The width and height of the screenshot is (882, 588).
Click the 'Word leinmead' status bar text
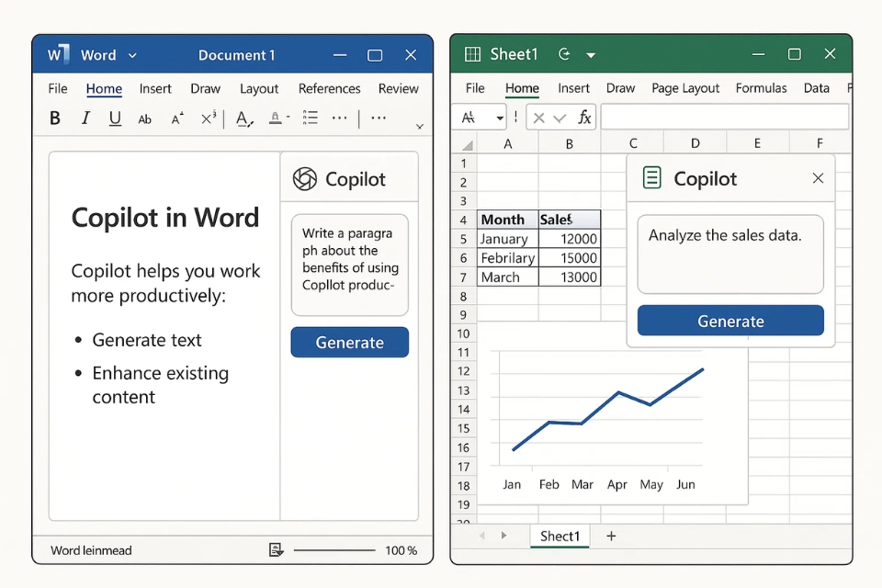pos(91,550)
